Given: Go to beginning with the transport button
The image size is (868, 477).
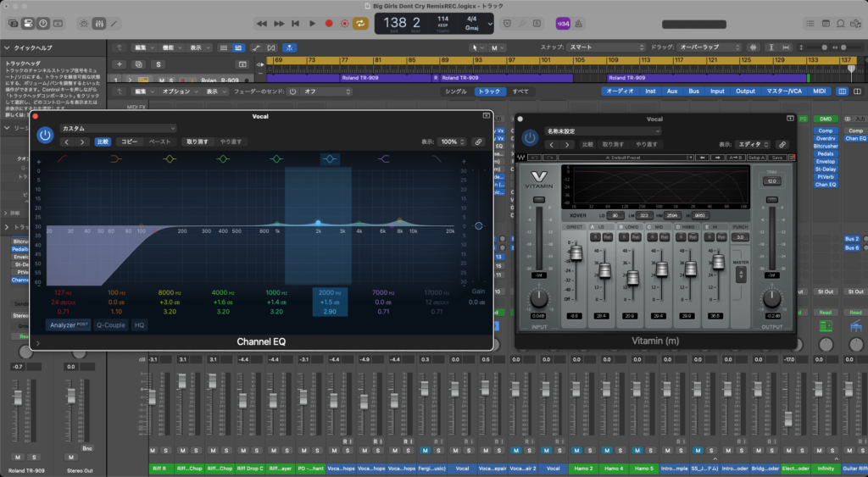Looking at the screenshot, I should 296,23.
